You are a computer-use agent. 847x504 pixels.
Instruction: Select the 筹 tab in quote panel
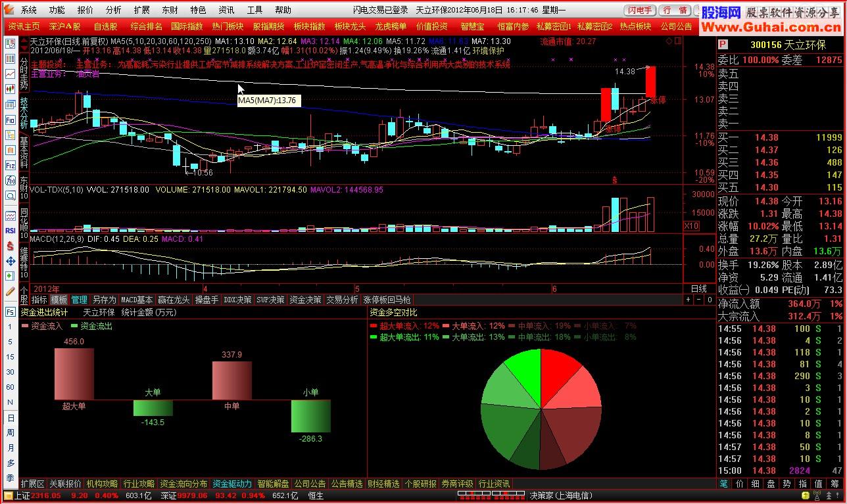(834, 484)
